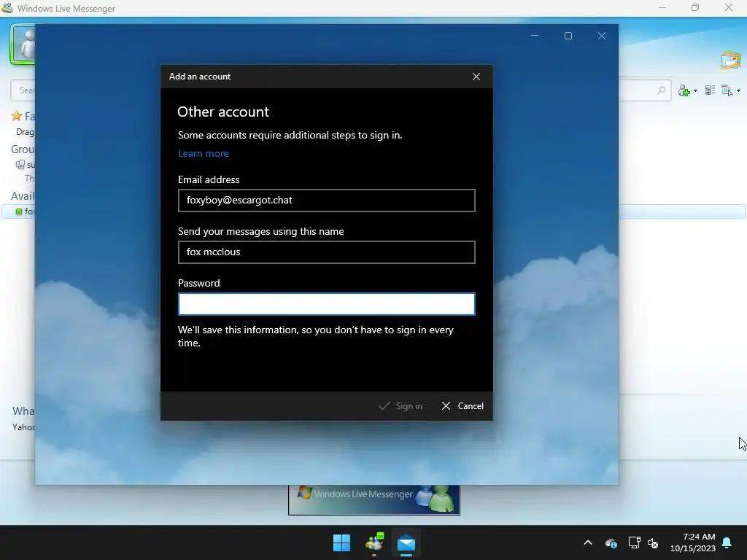This screenshot has height=560, width=747.
Task: Click the contact list layout icon in Messenger
Action: [x=710, y=90]
